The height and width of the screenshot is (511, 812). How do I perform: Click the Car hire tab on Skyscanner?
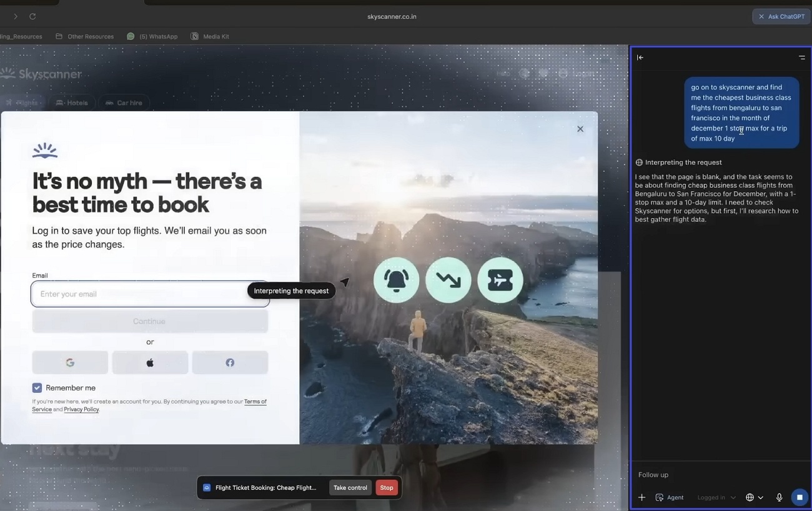point(124,102)
